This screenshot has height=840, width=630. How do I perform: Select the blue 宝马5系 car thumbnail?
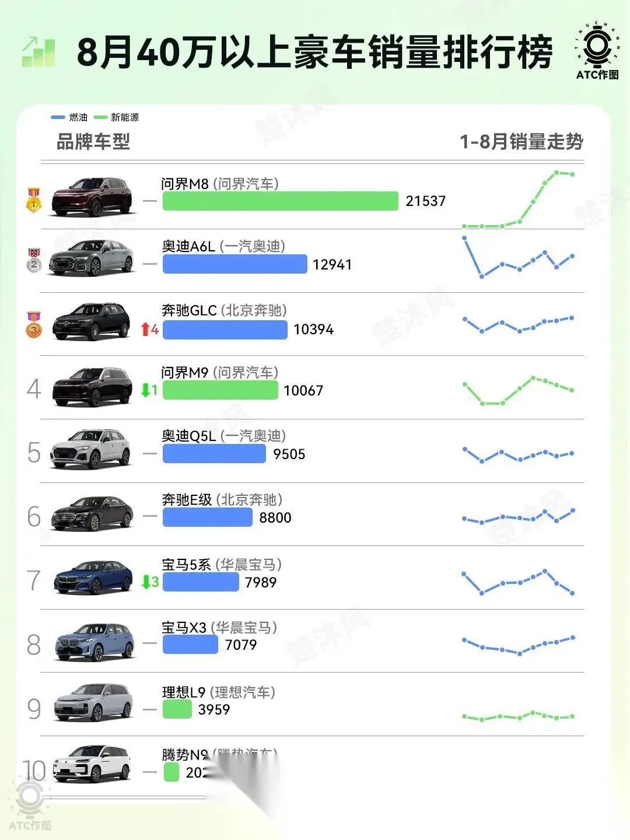tap(93, 576)
